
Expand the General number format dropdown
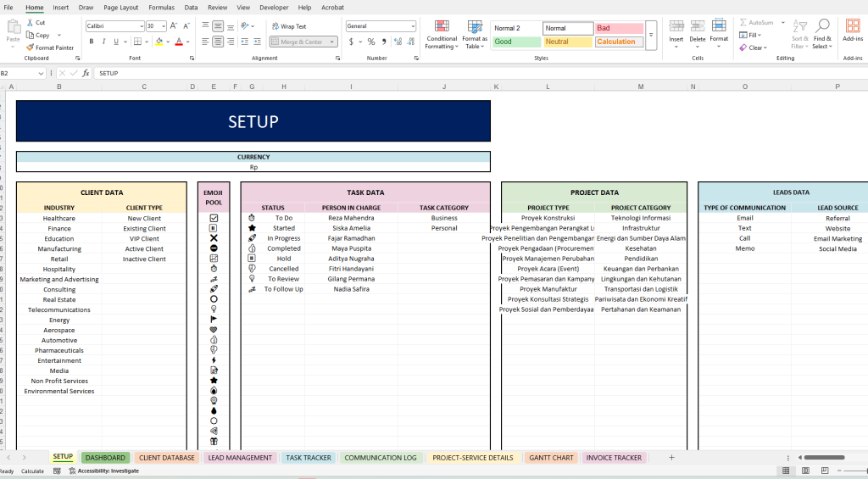413,26
